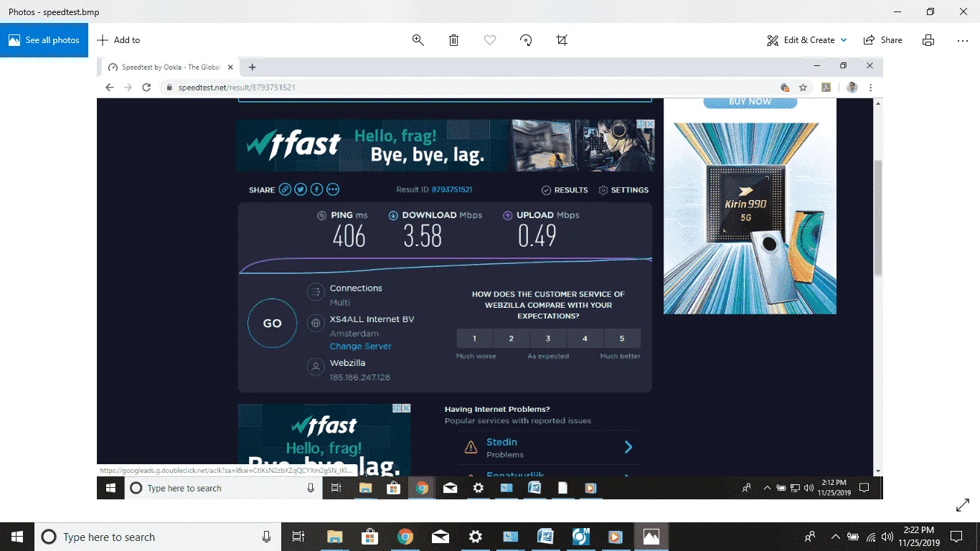Select rating 4 in the Webzilla survey
Image resolution: width=980 pixels, height=551 pixels.
tap(585, 339)
